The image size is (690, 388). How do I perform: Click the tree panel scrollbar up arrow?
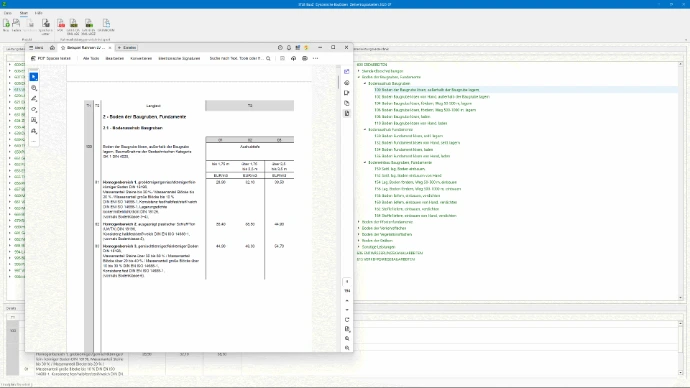point(680,64)
